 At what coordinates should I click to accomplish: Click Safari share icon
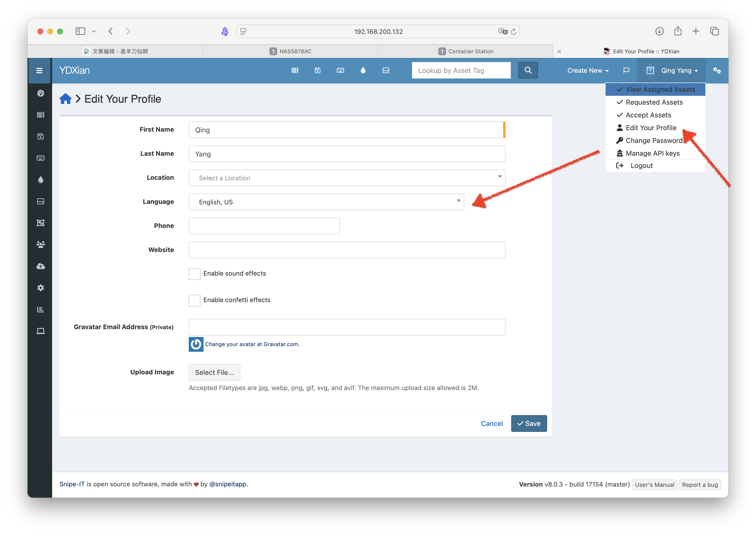tap(678, 31)
